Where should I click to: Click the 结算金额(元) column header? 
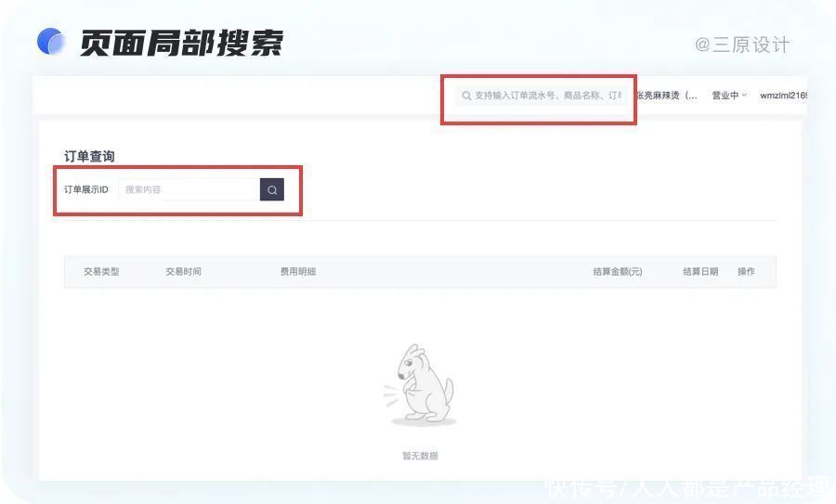(618, 272)
